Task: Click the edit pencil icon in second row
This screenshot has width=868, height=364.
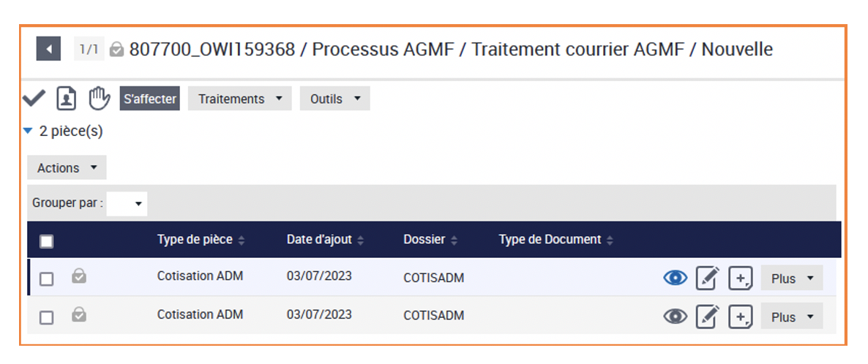Action: pos(707,316)
